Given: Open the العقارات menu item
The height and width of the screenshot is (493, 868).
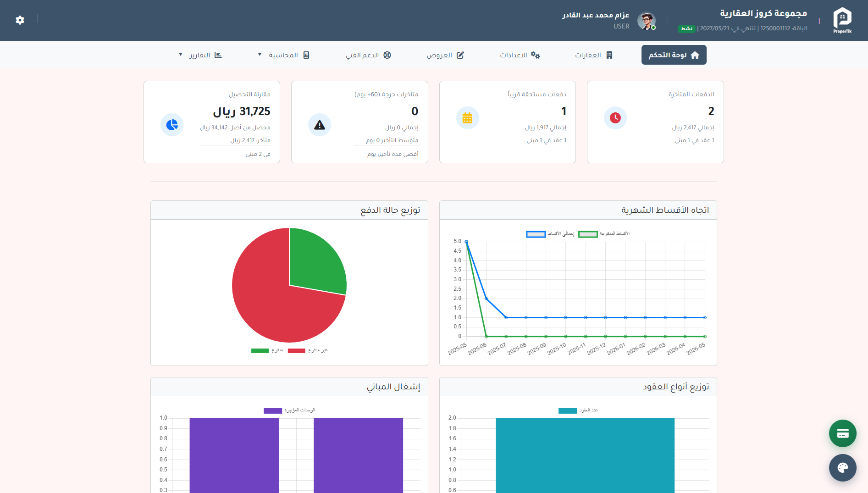Looking at the screenshot, I should (x=593, y=55).
